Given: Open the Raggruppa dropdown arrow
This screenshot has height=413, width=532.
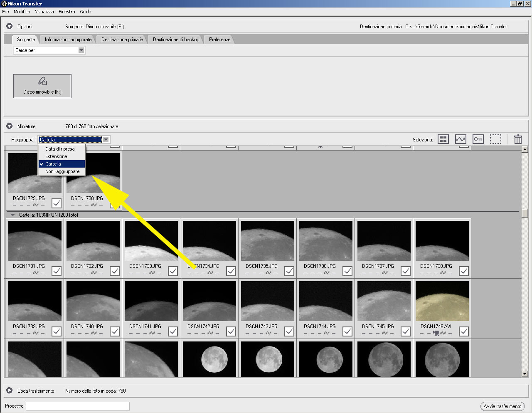Looking at the screenshot, I should tap(106, 140).
